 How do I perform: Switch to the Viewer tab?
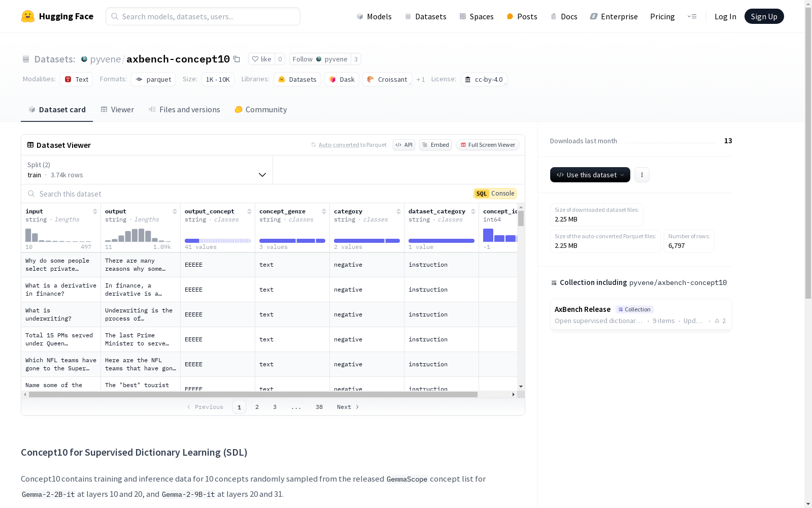click(x=117, y=110)
